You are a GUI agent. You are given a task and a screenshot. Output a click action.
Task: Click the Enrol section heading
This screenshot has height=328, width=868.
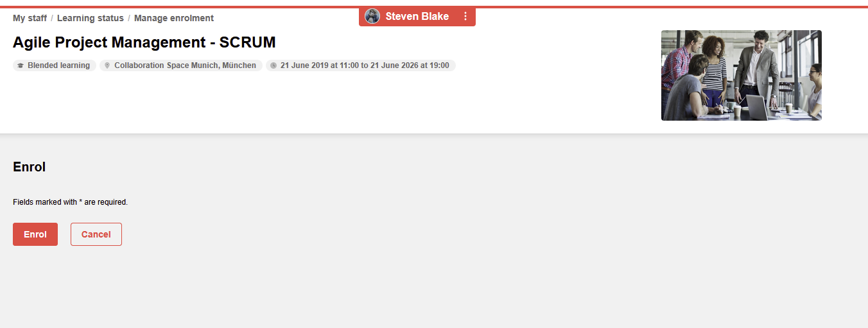(29, 167)
